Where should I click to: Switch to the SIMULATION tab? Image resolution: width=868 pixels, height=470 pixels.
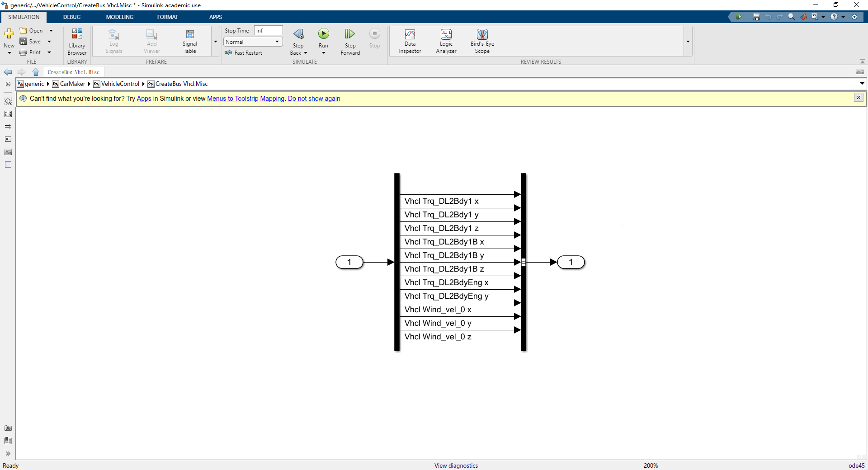click(x=24, y=17)
